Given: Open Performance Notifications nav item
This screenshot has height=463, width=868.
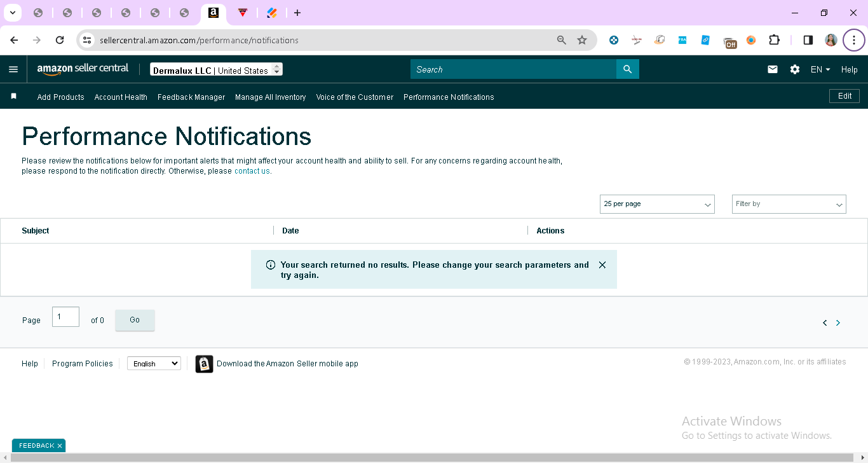Looking at the screenshot, I should click(x=449, y=97).
